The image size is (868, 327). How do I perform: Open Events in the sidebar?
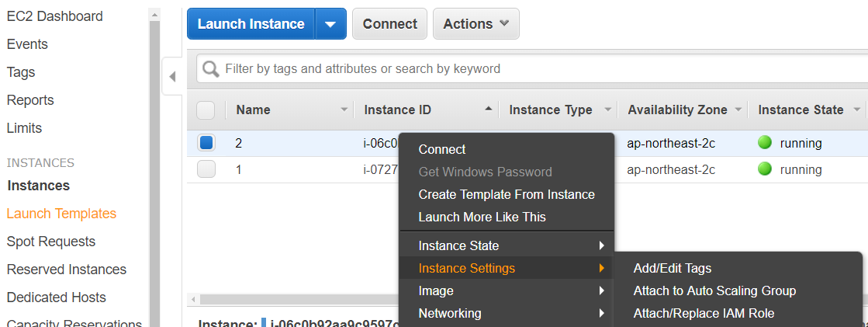27,43
